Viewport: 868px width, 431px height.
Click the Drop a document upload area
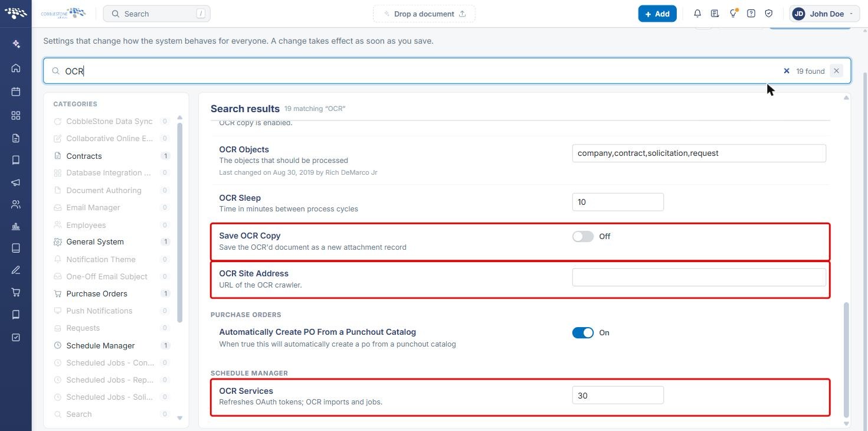tap(424, 14)
